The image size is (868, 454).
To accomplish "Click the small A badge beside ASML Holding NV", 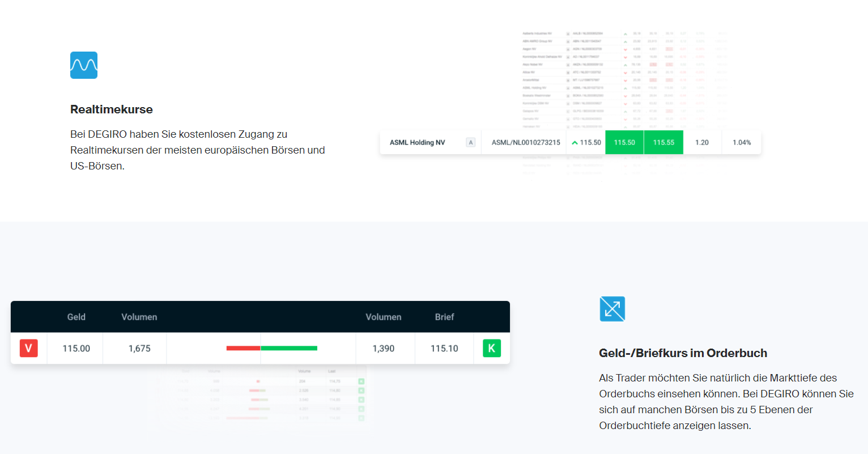I will 470,142.
